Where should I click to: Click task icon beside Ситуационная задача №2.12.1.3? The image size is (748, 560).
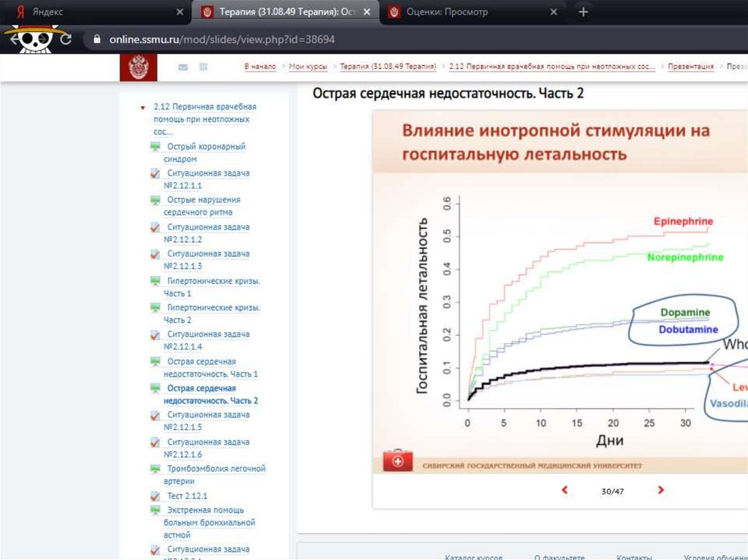pyautogui.click(x=155, y=254)
